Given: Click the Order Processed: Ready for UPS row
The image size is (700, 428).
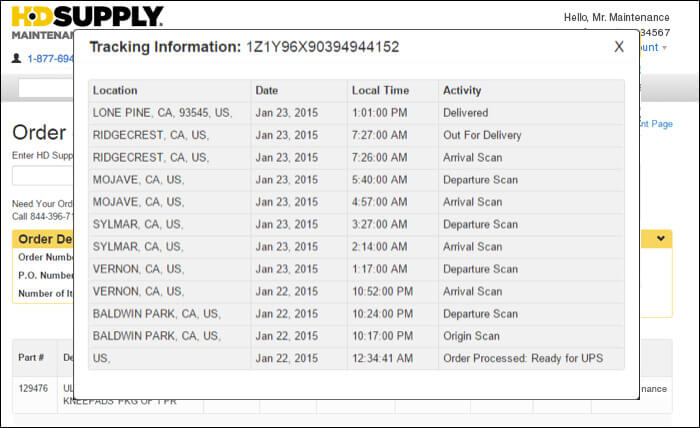Looking at the screenshot, I should pyautogui.click(x=356, y=358).
